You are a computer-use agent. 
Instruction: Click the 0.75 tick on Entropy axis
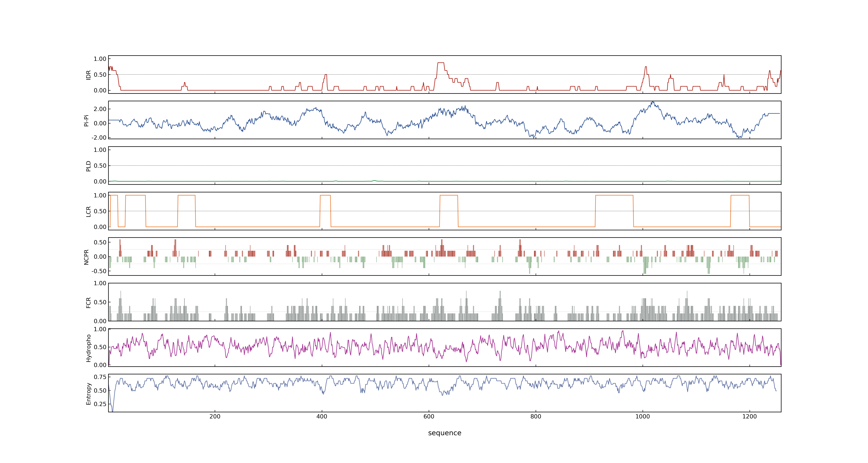point(100,377)
